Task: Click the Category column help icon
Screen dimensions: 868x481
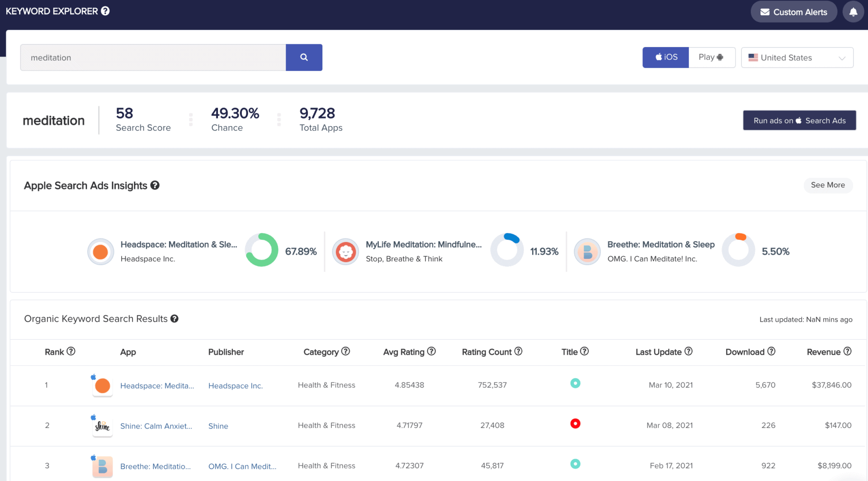Action: click(346, 351)
